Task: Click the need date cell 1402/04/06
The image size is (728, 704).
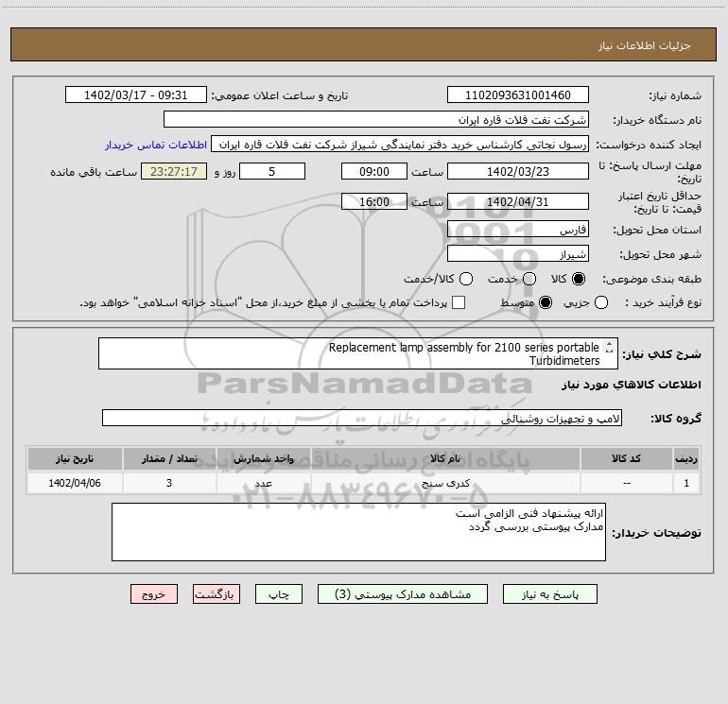Action: pos(75,483)
